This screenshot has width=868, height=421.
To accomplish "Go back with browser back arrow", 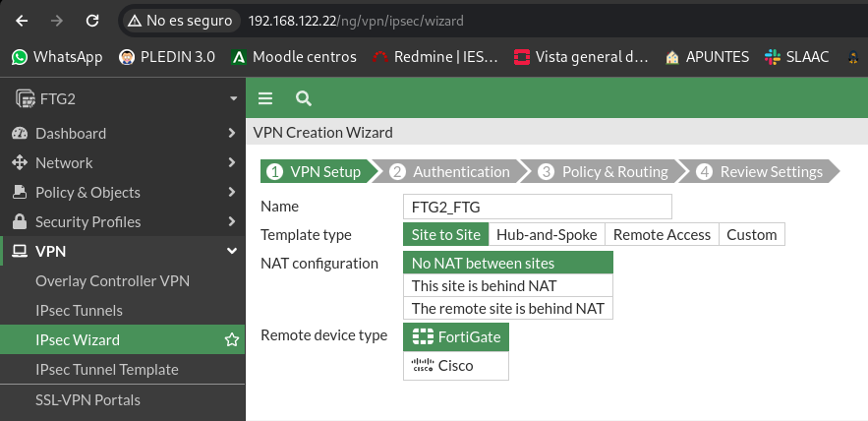I will (22, 21).
